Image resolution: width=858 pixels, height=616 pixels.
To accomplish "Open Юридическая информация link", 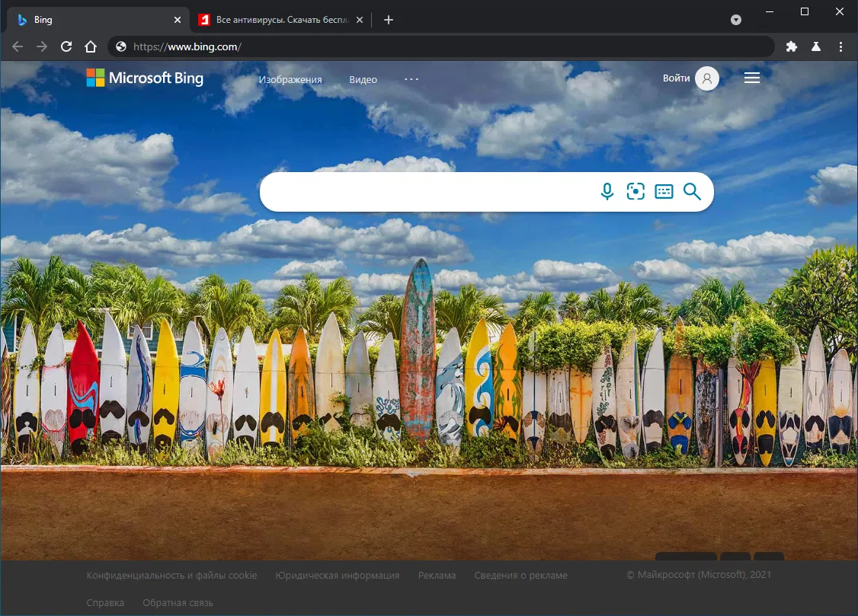I will pos(338,576).
